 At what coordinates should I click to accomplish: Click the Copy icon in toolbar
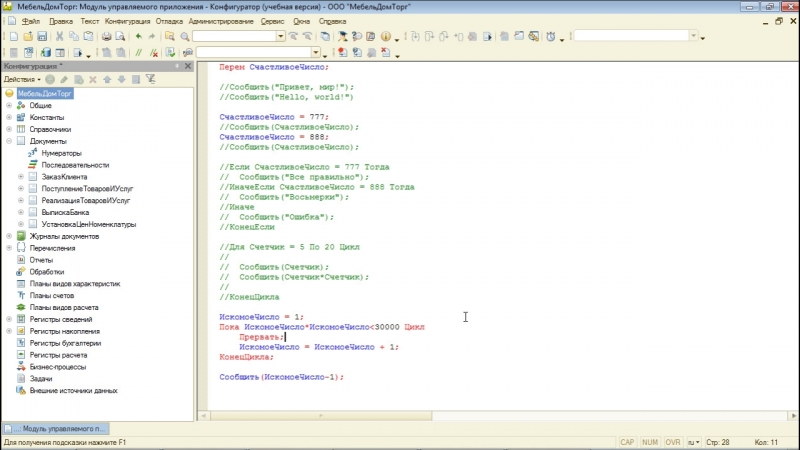tap(74, 36)
